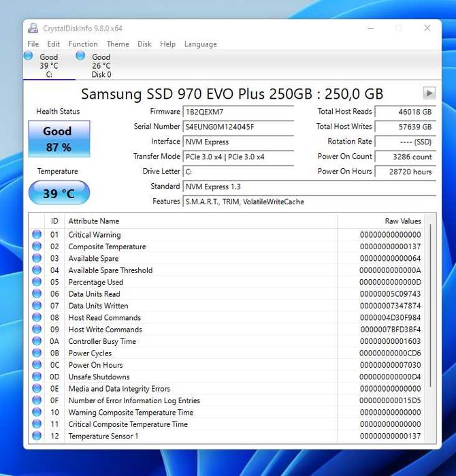The height and width of the screenshot is (476, 456).
Task: Click status orb for Critical Composite Temperature Time
Action: (x=37, y=424)
